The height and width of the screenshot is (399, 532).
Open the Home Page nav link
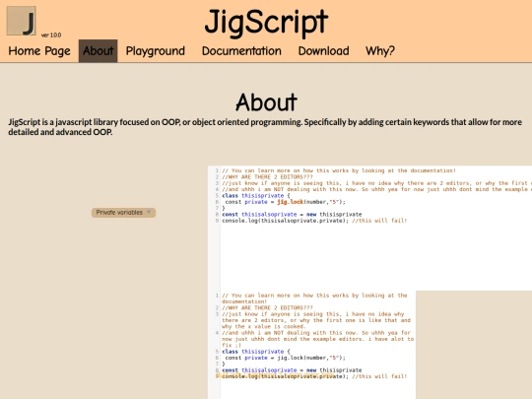pyautogui.click(x=39, y=51)
